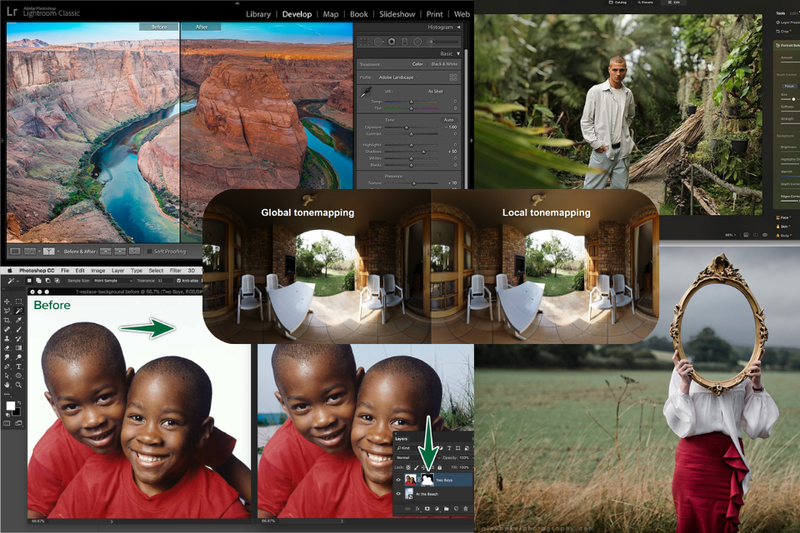Open the Filter menu in Photoshop

point(176,270)
